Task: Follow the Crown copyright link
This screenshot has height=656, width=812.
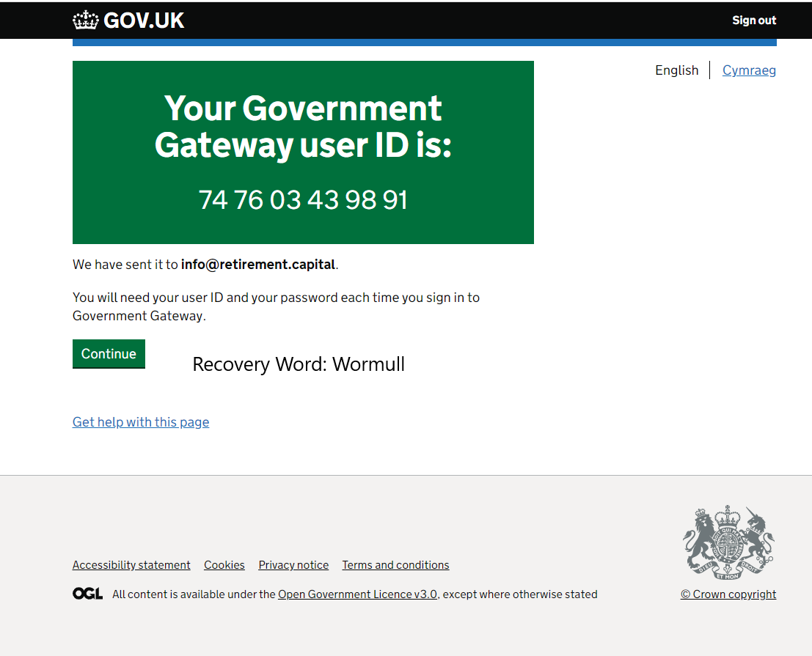Action: click(x=728, y=594)
